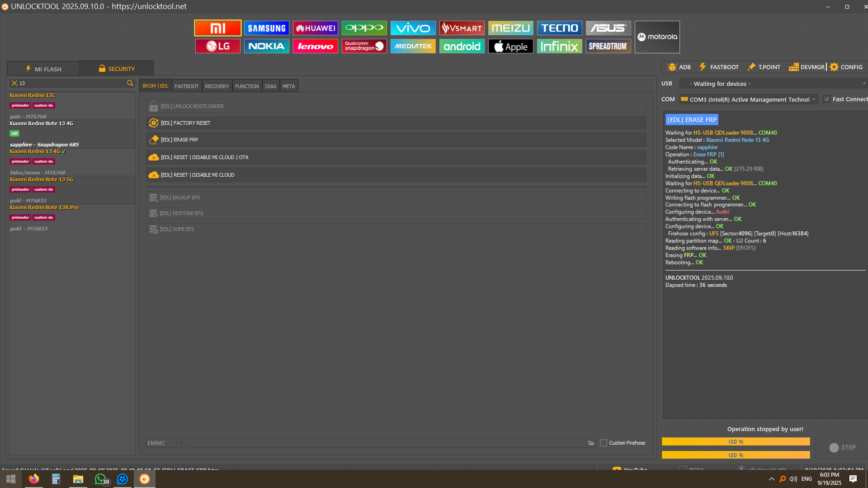Screen dimensions: 868x488
Task: Select the Motorola brand logo
Action: [657, 37]
